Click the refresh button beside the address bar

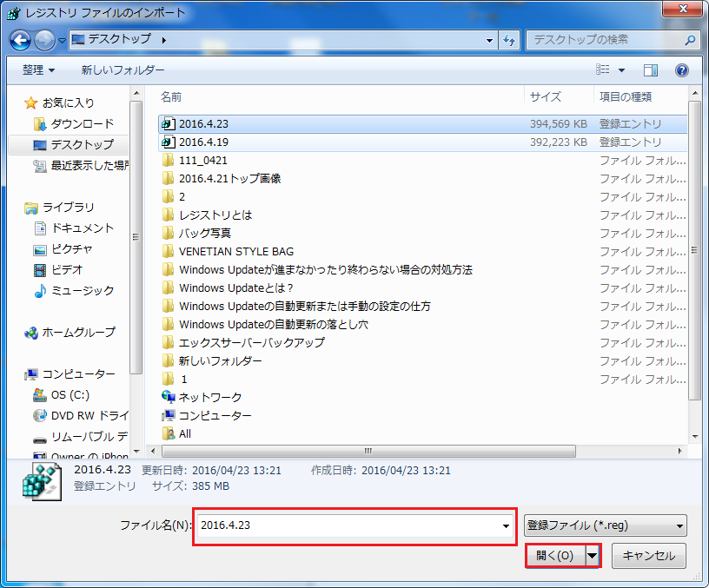(x=509, y=40)
